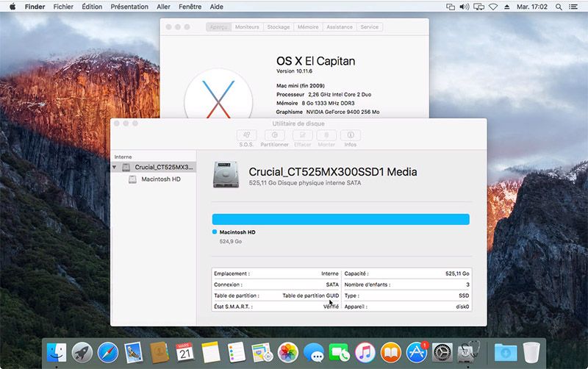
Task: Open the Infos toolbar button
Action: pos(350,136)
